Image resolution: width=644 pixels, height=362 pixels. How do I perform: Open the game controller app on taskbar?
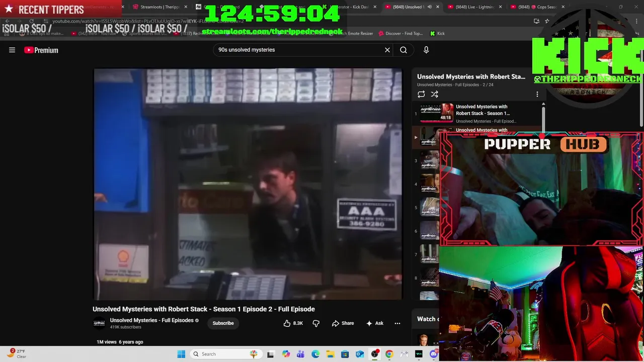pyautogui.click(x=404, y=354)
